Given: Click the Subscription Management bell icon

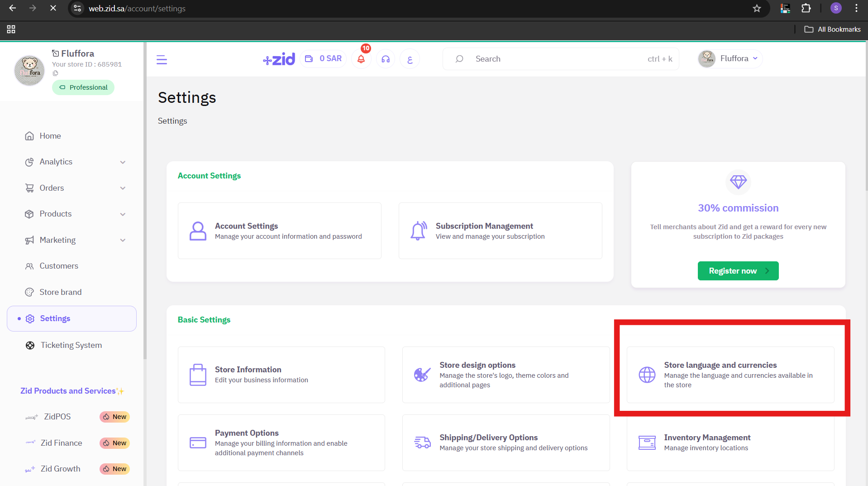Looking at the screenshot, I should point(419,231).
